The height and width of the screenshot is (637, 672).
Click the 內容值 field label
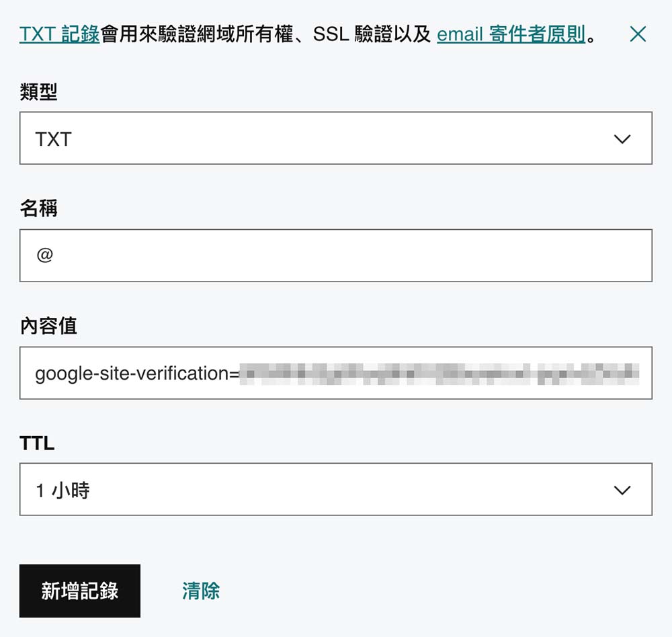tap(48, 326)
